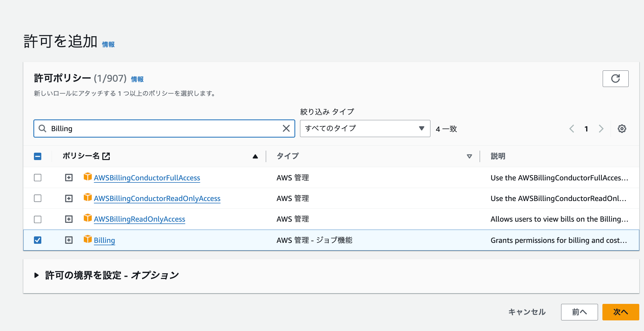Click page number 1
Image resolution: width=644 pixels, height=331 pixels.
pyautogui.click(x=586, y=129)
